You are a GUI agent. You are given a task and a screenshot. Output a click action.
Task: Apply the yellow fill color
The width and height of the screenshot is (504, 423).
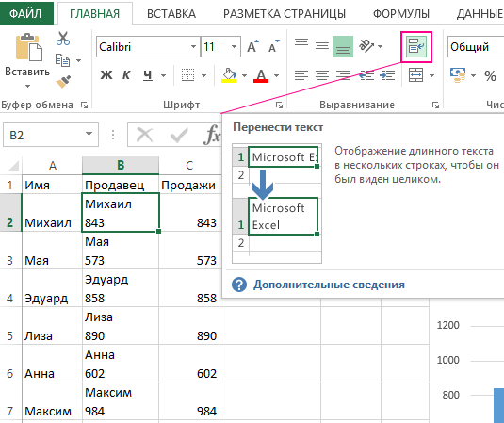point(229,76)
